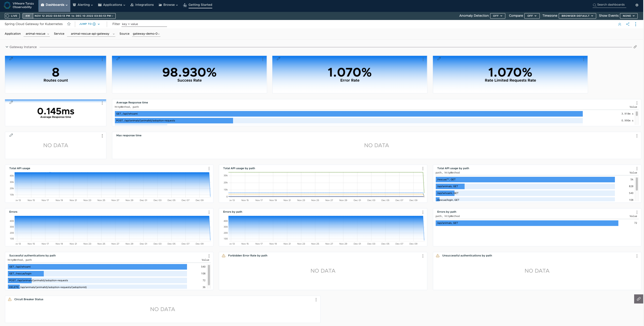Click Average Response time table scrollbar
644x326 pixels.
pyautogui.click(x=637, y=114)
